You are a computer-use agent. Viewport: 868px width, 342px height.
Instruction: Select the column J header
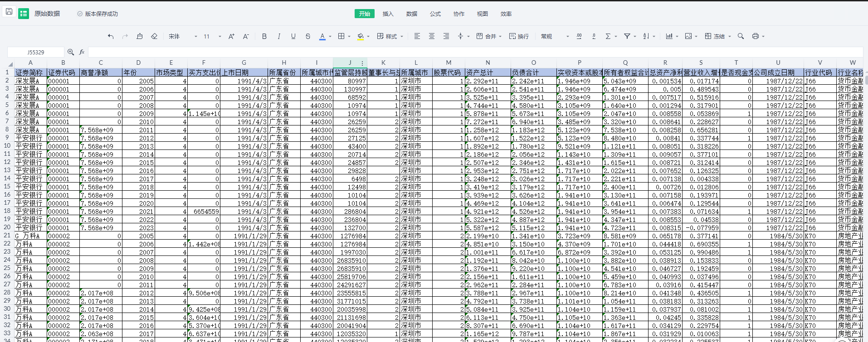pyautogui.click(x=350, y=63)
